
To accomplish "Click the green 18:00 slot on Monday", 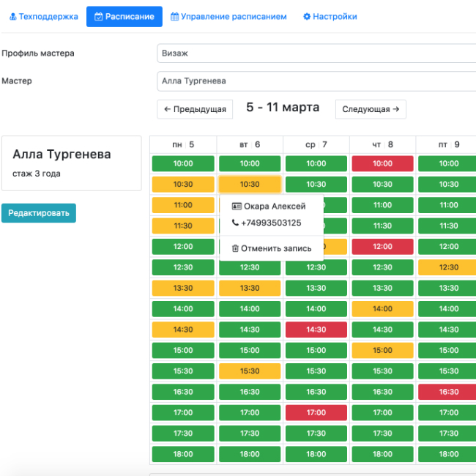I will 182,454.
